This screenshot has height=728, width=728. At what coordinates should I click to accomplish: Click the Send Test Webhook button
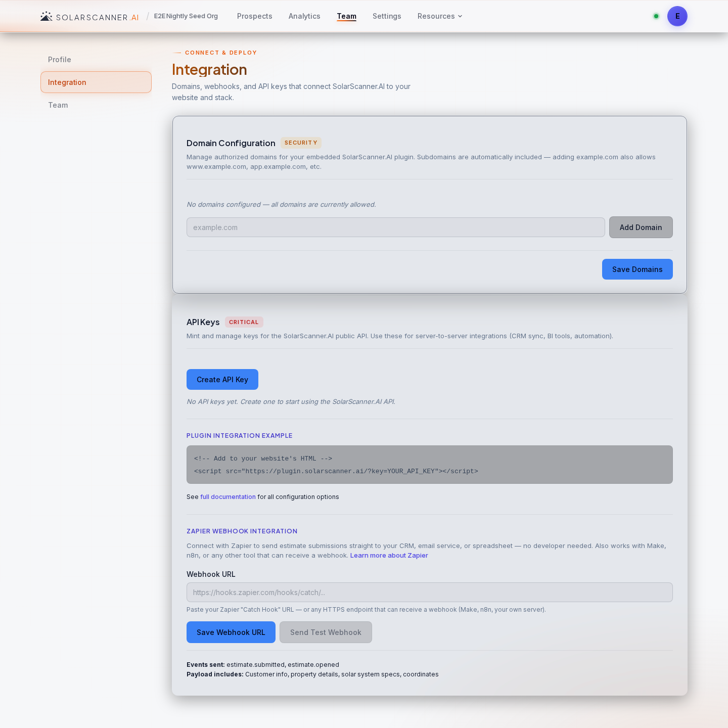[x=326, y=632]
